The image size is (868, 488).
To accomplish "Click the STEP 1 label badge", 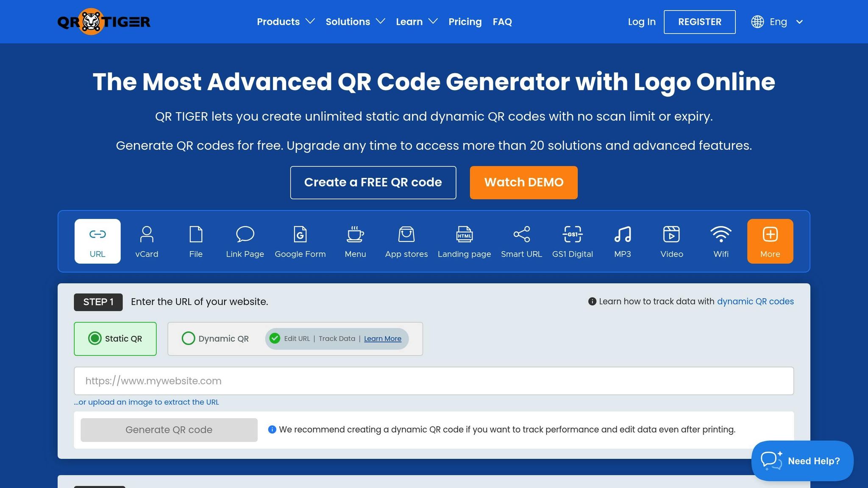I will (98, 302).
